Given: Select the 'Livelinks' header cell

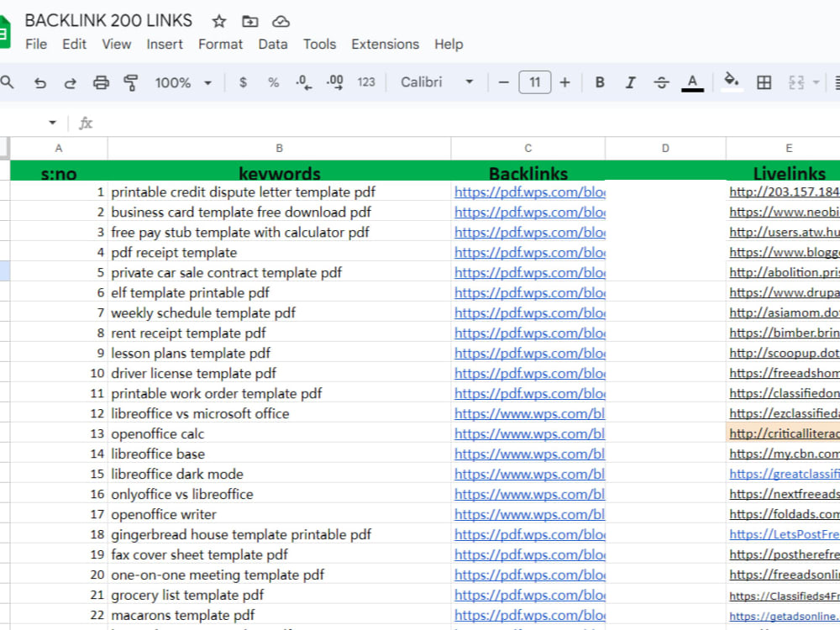Looking at the screenshot, I should click(783, 171).
